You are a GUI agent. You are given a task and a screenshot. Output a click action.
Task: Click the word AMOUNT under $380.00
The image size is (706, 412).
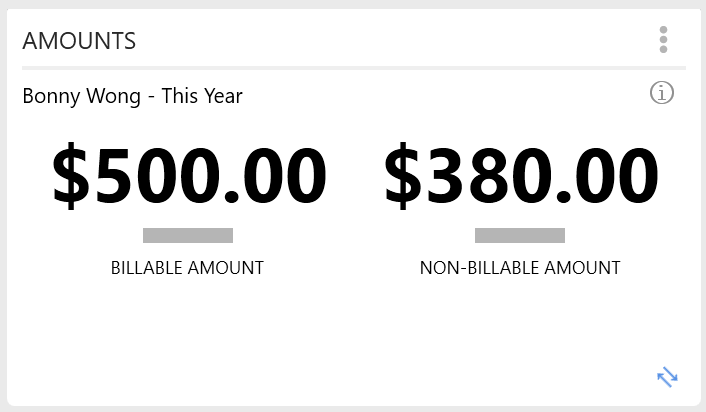tap(582, 268)
